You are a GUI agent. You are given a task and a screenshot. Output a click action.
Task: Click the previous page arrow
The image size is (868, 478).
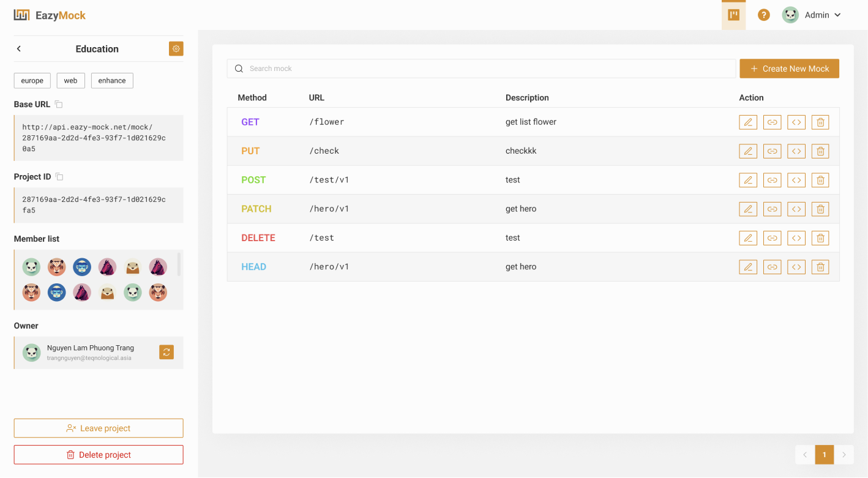805,455
